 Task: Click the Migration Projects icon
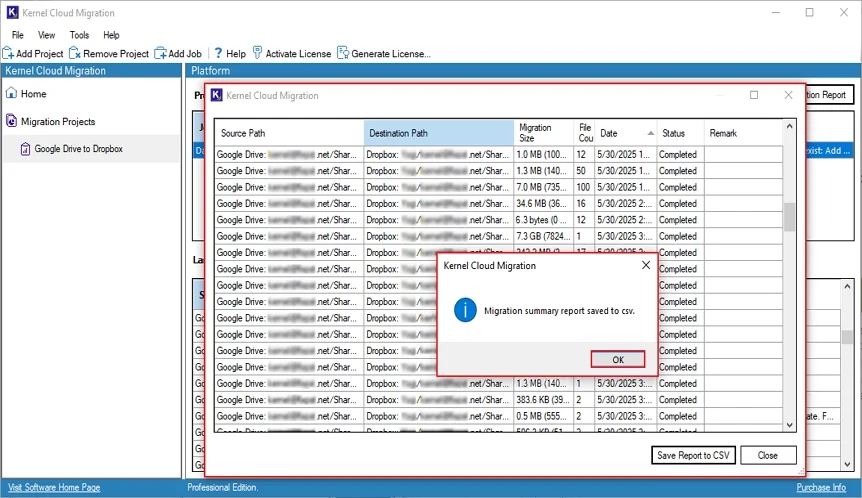pos(11,121)
